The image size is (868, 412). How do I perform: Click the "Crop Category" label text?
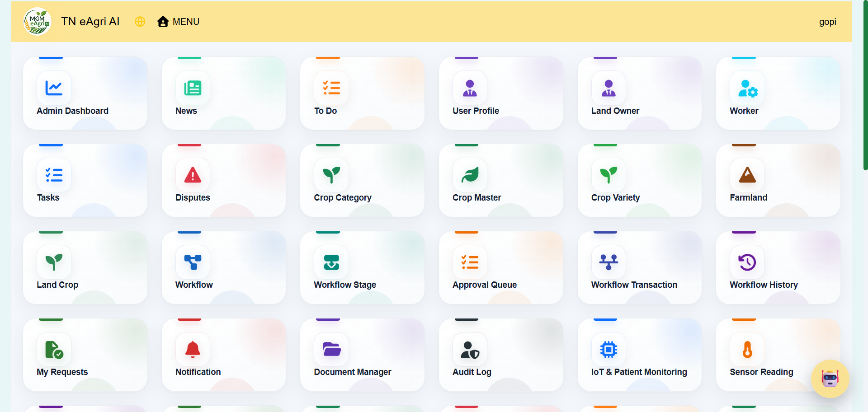343,197
